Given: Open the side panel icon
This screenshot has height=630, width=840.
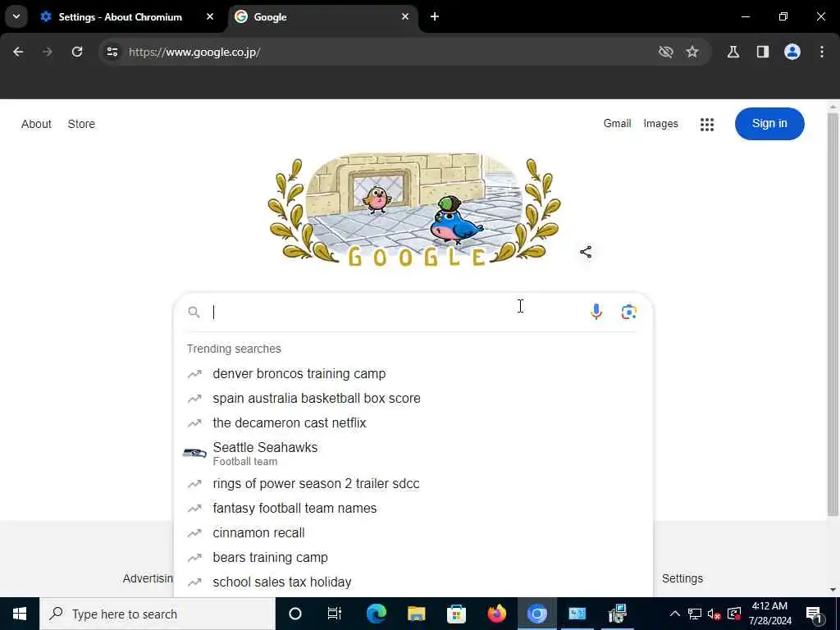Looking at the screenshot, I should tap(762, 52).
